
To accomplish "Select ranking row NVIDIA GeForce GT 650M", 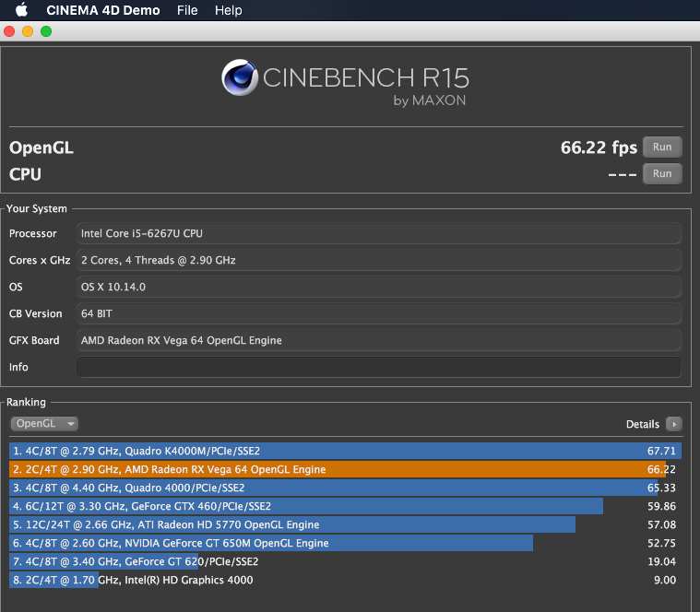I will click(x=345, y=543).
